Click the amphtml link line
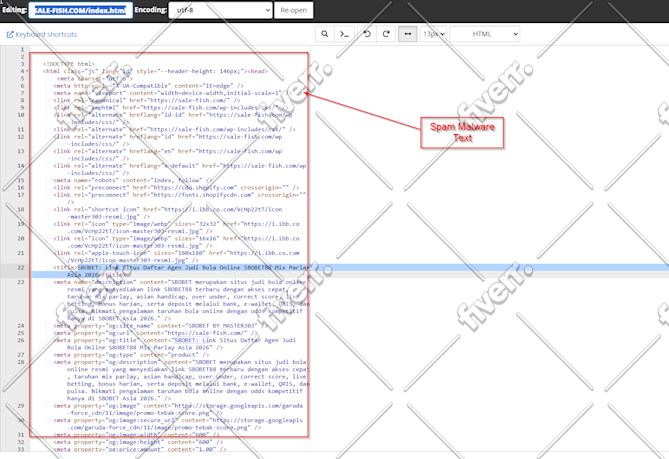 point(171,107)
